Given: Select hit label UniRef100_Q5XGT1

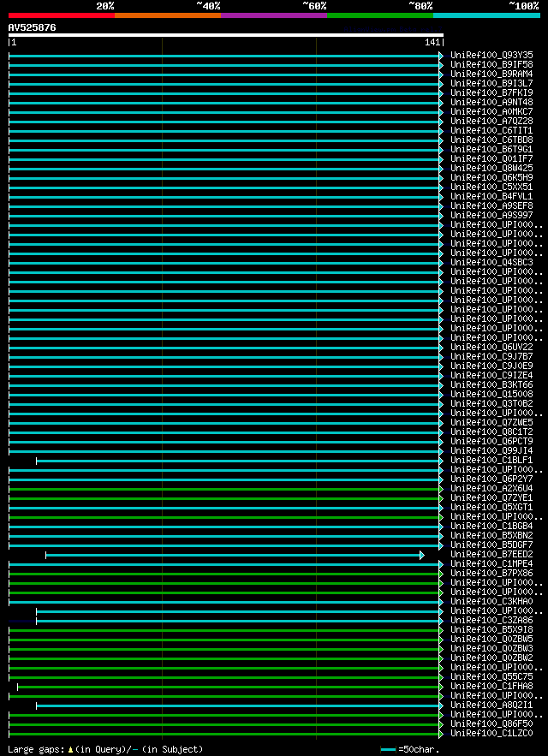Looking at the screenshot, I should pyautogui.click(x=491, y=508).
